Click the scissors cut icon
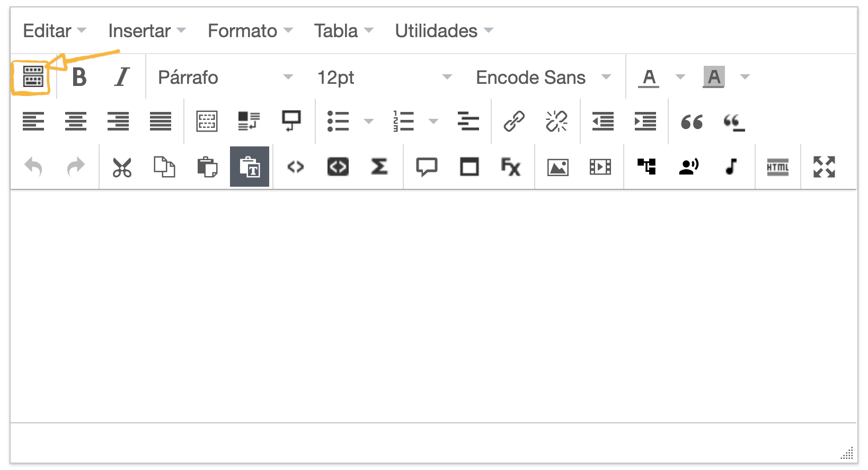 (x=122, y=168)
